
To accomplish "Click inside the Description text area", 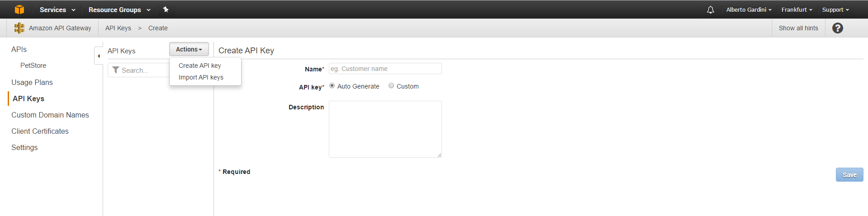I will click(x=385, y=129).
